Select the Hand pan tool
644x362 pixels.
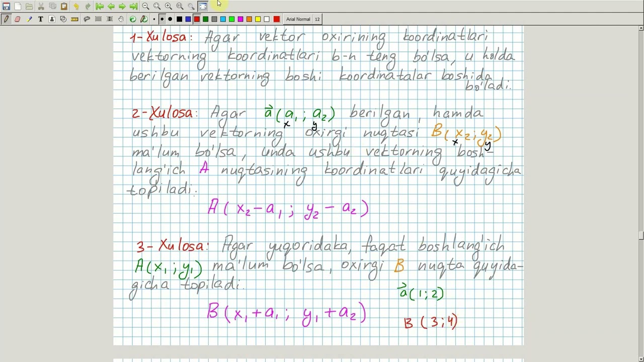pos(121,19)
